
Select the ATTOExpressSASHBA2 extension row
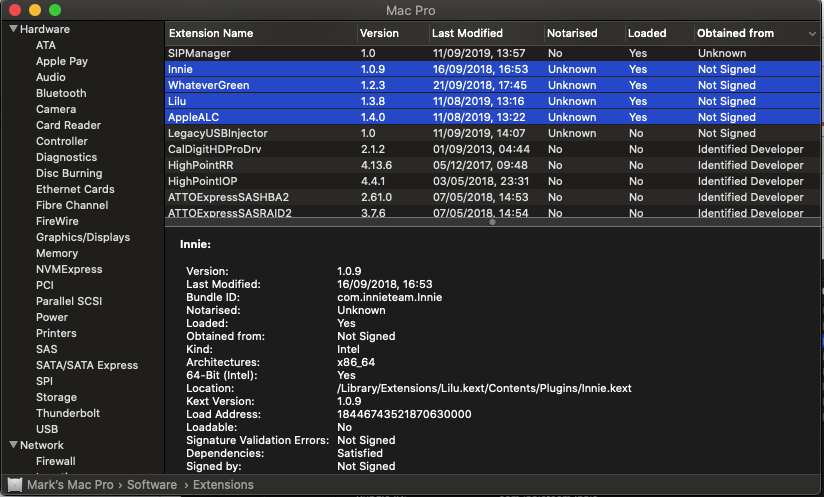coord(493,198)
